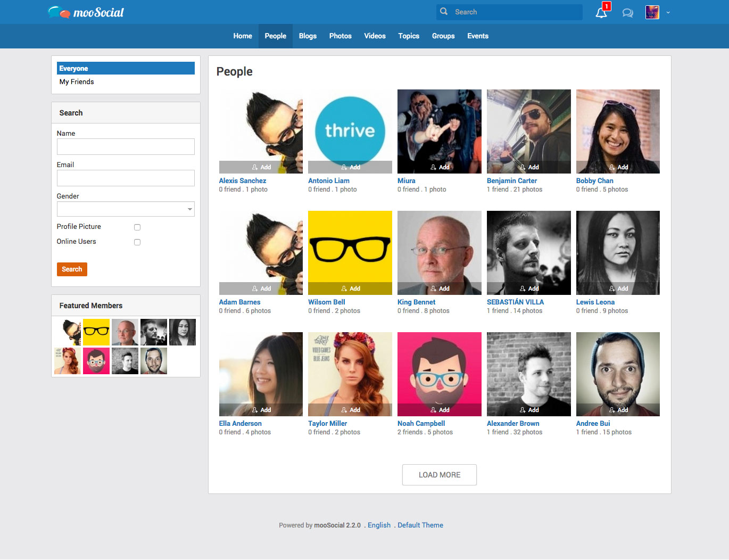
Task: Click the search magnifier icon in header
Action: (x=444, y=12)
